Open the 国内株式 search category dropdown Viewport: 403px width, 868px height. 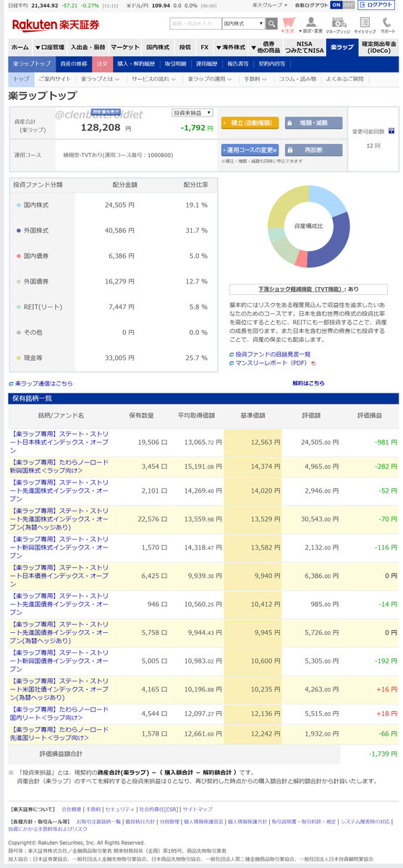[243, 24]
